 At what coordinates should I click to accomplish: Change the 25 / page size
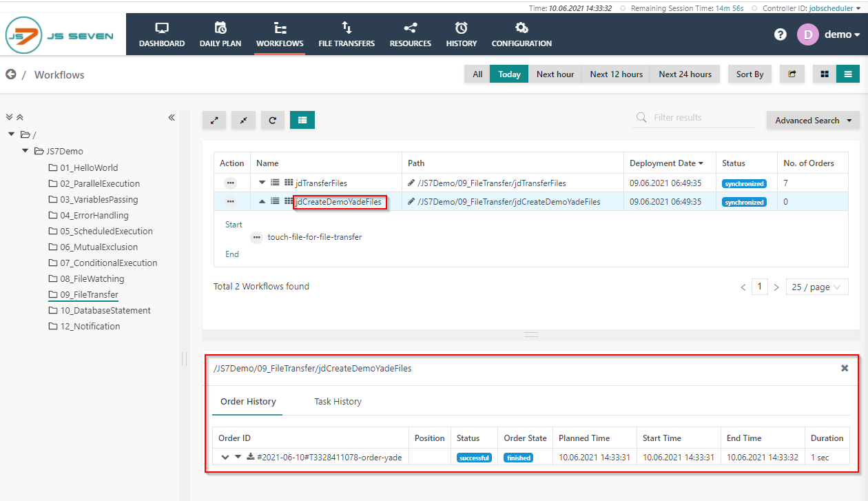[x=816, y=287]
